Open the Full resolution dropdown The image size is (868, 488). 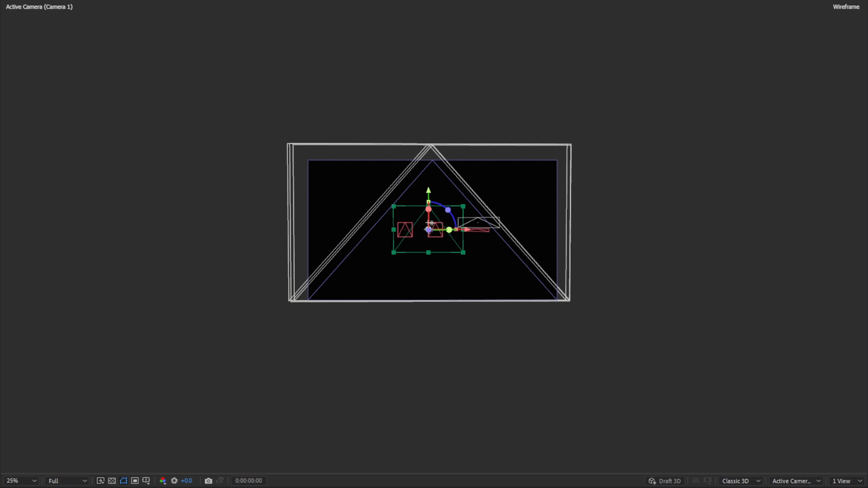[x=67, y=481]
